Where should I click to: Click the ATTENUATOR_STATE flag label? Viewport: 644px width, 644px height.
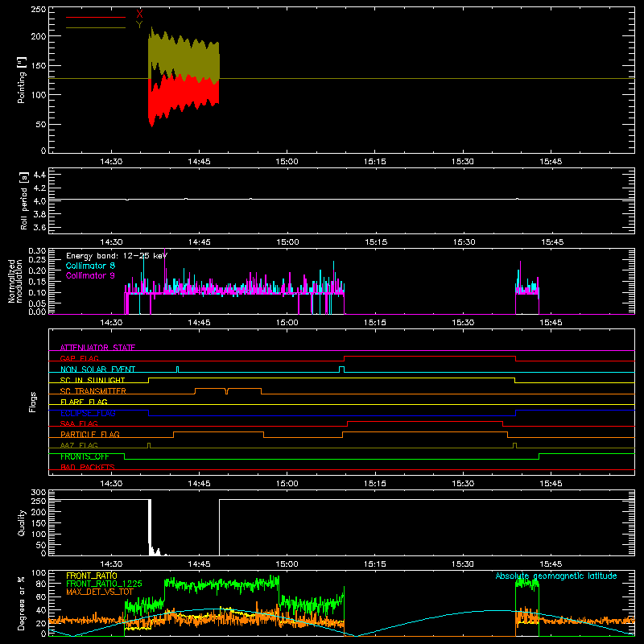coord(97,348)
